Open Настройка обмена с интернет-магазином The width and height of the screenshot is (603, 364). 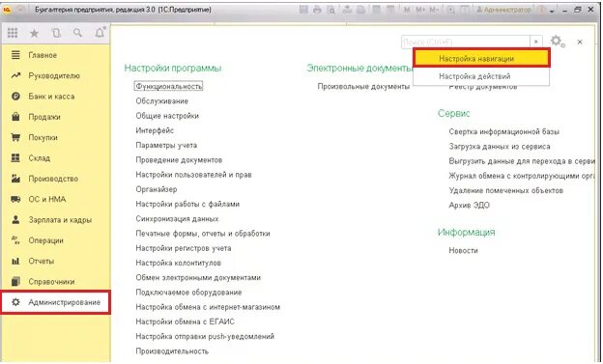coord(208,307)
